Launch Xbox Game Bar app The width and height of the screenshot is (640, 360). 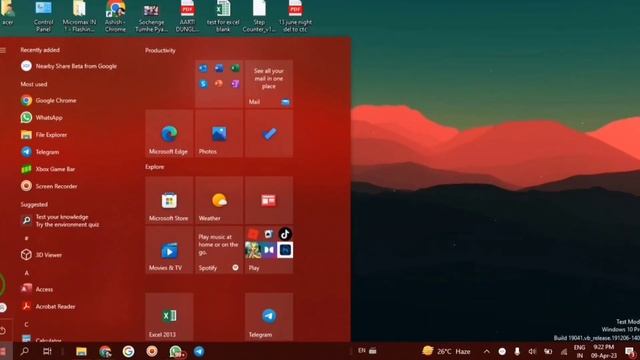click(48, 169)
